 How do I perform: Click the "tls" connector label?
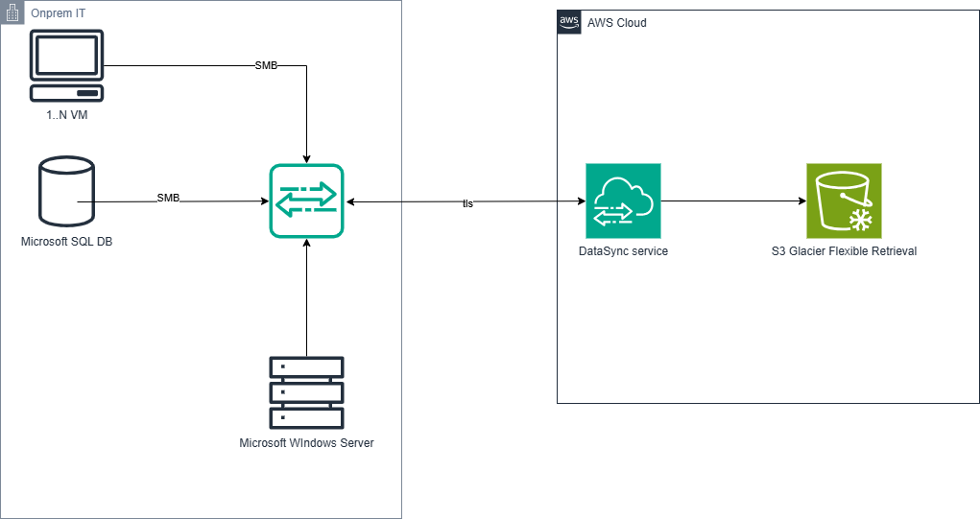pos(467,203)
